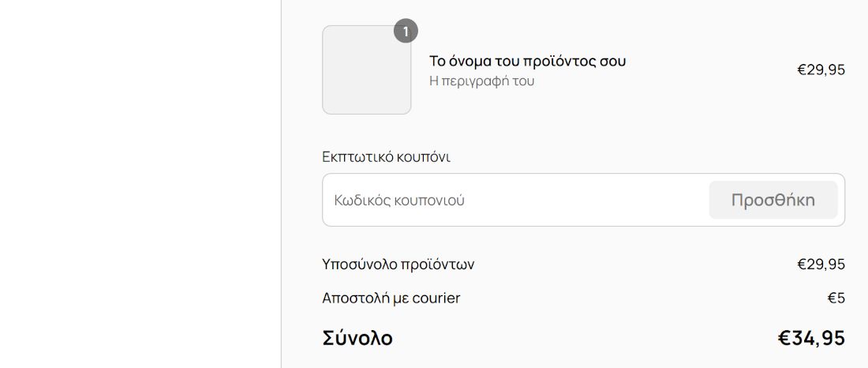The image size is (868, 368).
Task: Click the quantity badge showing 1
Action: pyautogui.click(x=406, y=32)
